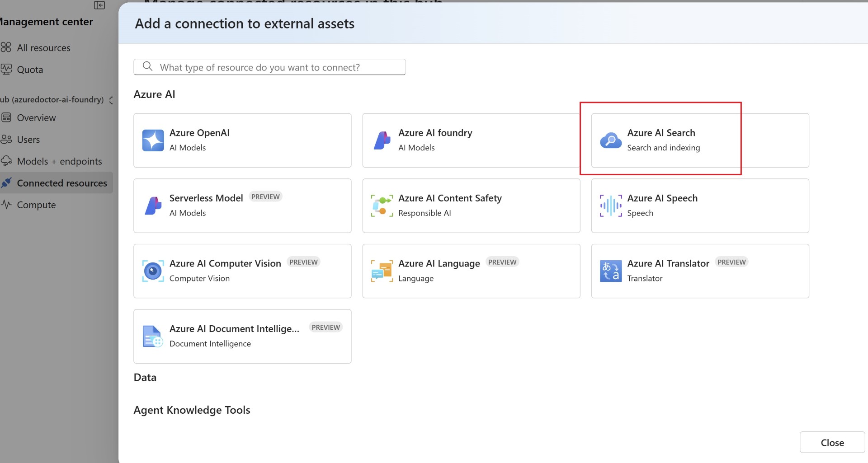Go to Models + endpoints page
Viewport: 868px width, 463px height.
pos(59,161)
